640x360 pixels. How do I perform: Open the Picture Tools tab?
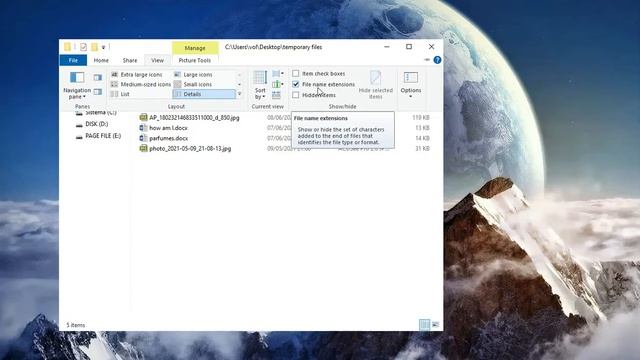pyautogui.click(x=195, y=60)
